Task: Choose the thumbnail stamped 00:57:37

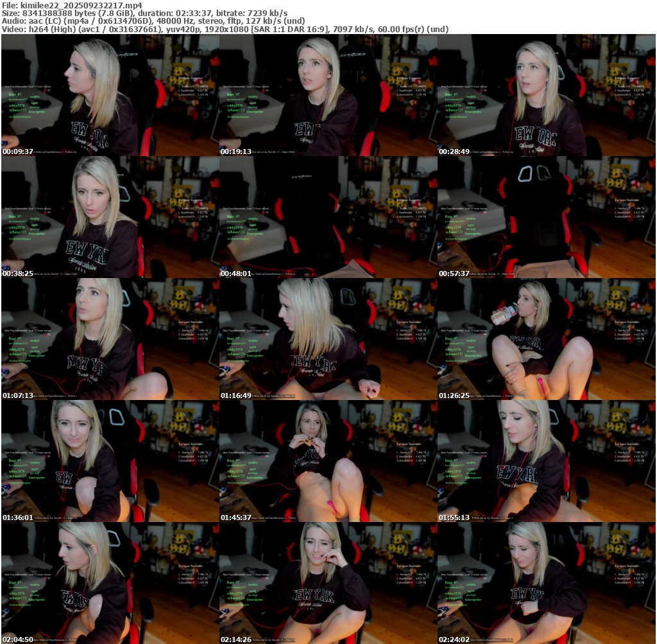Action: coord(547,217)
